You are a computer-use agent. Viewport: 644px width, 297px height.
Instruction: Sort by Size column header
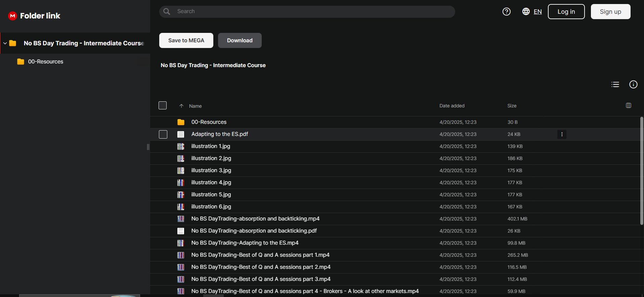point(512,106)
